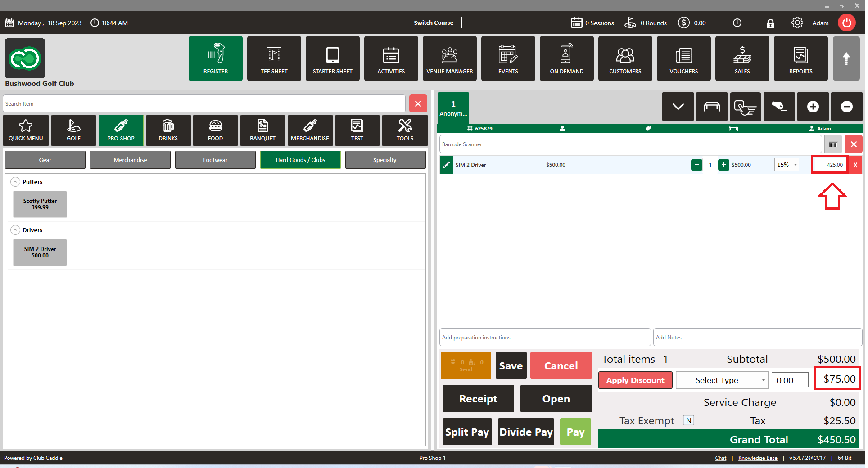Select the Footwear subcategory tab
The width and height of the screenshot is (868, 468).
(x=215, y=160)
